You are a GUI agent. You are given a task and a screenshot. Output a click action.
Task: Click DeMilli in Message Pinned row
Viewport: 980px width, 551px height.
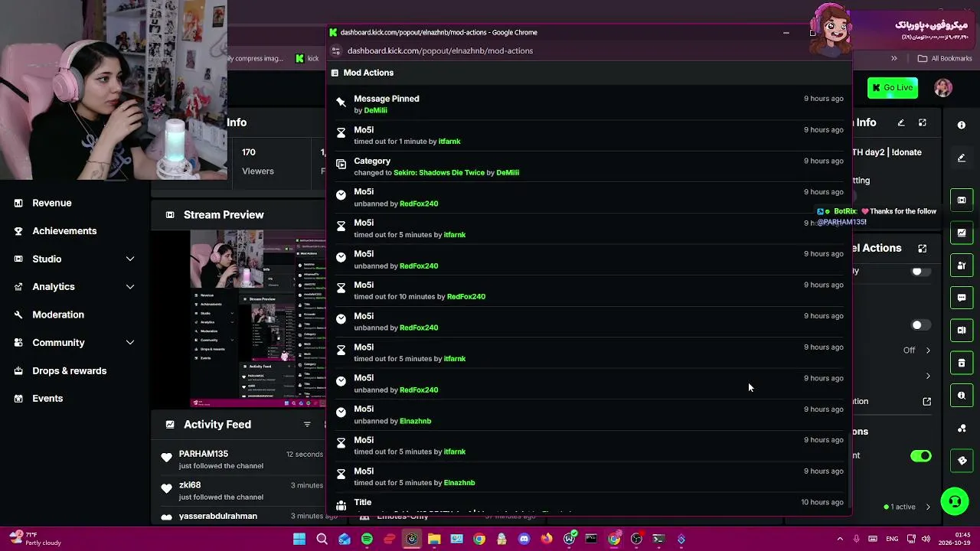tap(376, 110)
